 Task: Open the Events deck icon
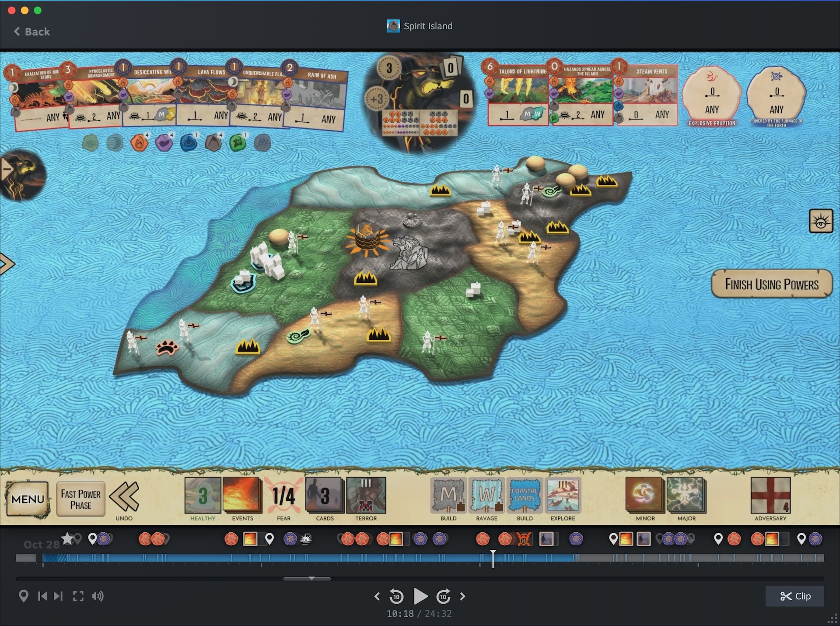[x=242, y=496]
